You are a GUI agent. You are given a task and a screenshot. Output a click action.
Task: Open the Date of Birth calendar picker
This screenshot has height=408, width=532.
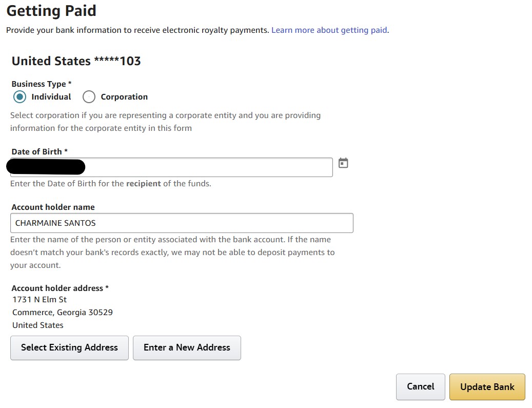343,163
